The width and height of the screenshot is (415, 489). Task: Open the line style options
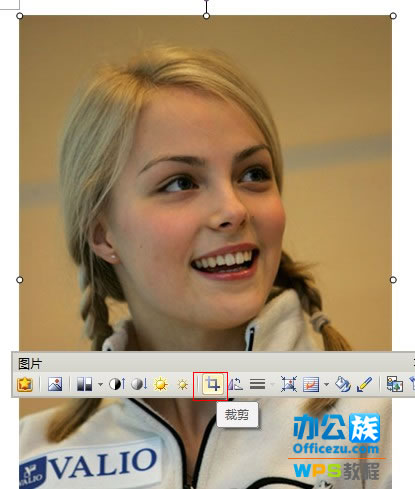click(258, 384)
